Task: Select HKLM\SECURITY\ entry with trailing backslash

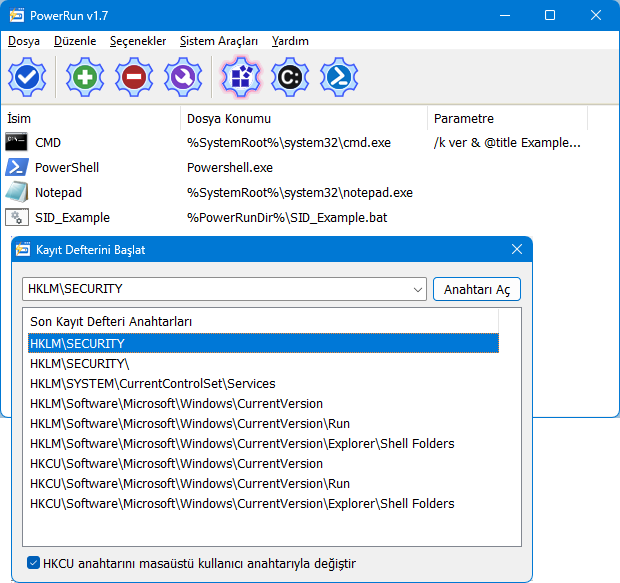Action: point(263,363)
